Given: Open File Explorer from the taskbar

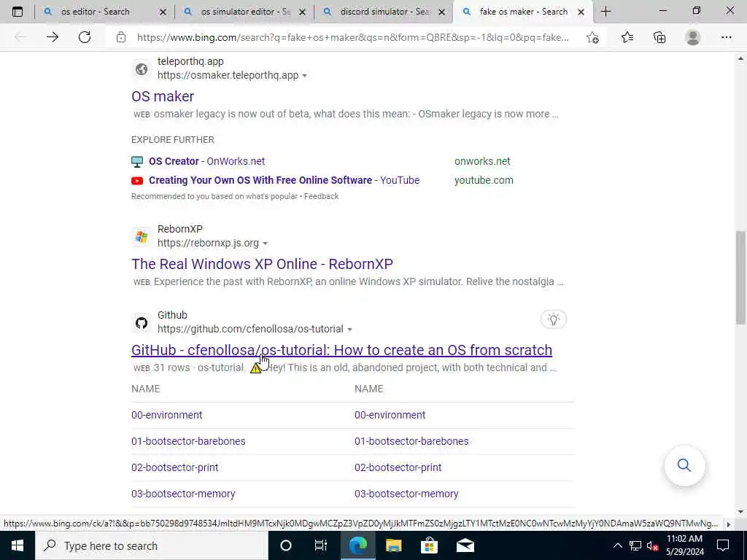Looking at the screenshot, I should (393, 545).
